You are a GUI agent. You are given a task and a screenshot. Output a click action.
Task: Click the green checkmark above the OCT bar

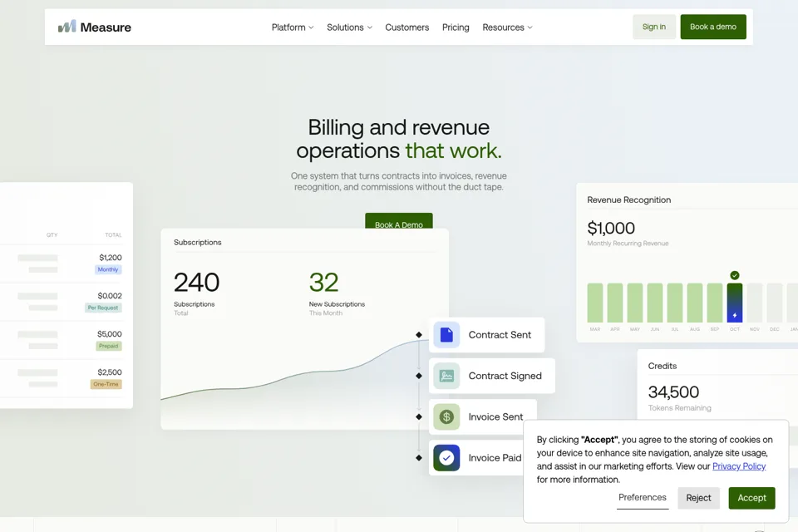coord(734,275)
